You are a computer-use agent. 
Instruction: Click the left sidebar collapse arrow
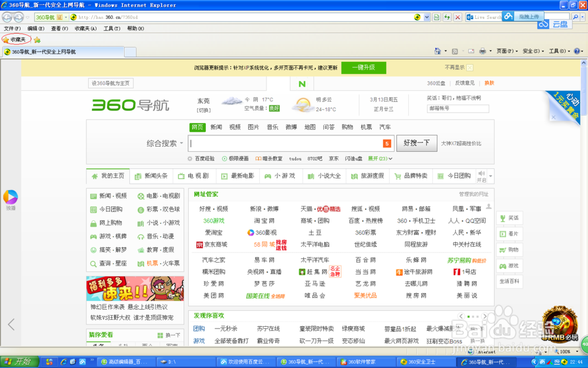[x=11, y=324]
